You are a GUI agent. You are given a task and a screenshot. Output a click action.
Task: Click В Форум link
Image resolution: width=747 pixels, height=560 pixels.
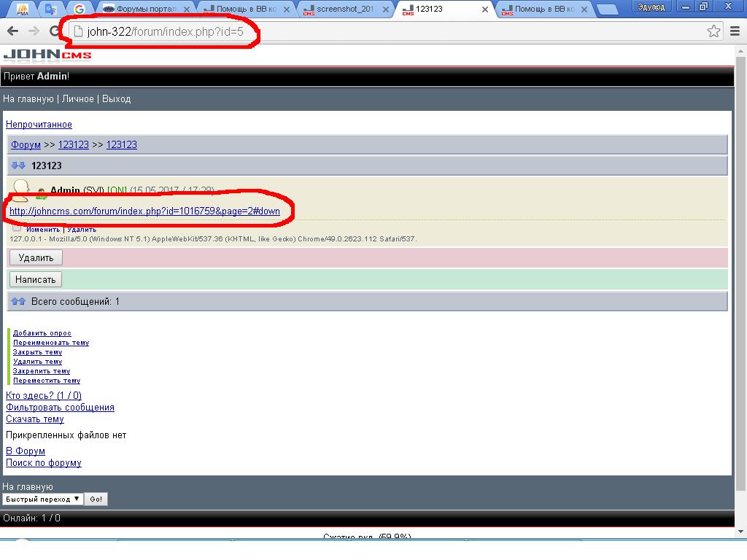pos(26,451)
